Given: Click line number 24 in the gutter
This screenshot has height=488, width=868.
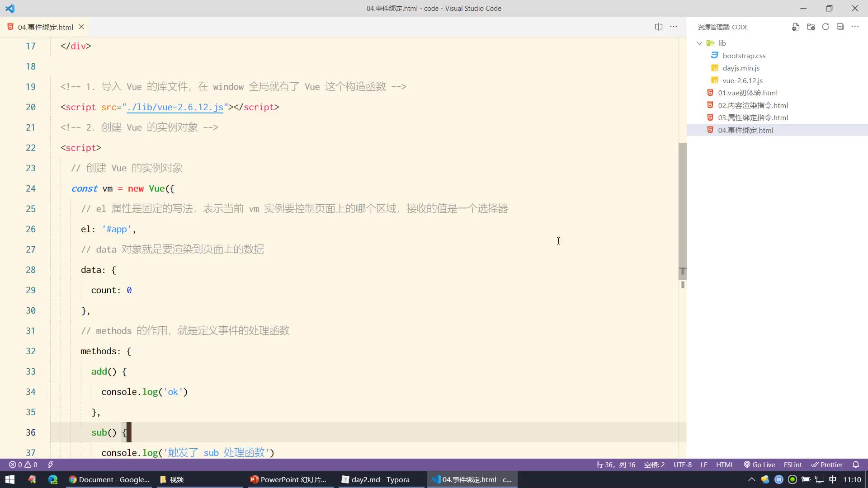Looking at the screenshot, I should coord(30,188).
